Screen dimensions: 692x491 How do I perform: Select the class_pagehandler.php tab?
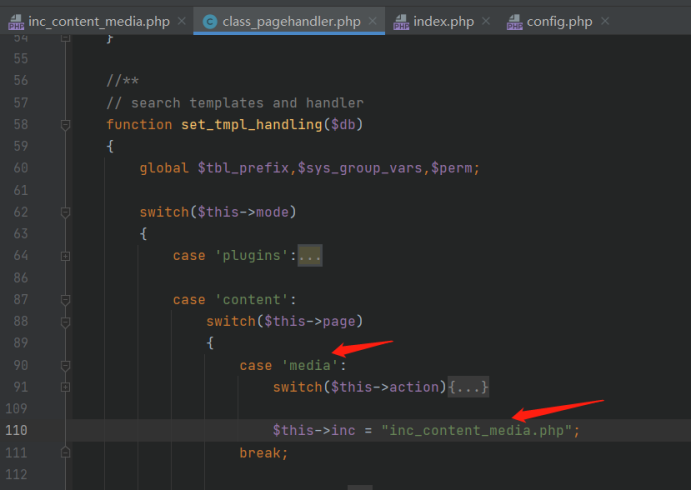pos(291,21)
